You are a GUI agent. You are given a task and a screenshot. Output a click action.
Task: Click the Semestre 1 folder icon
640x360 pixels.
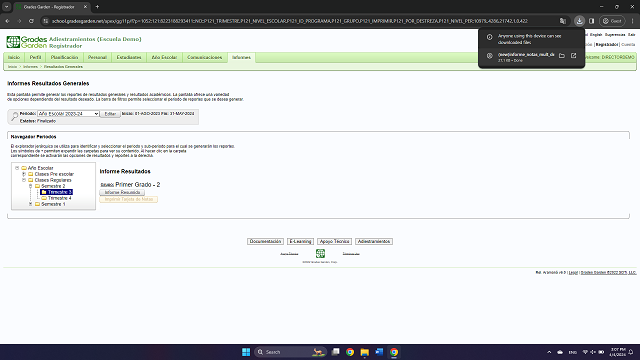tap(37, 204)
